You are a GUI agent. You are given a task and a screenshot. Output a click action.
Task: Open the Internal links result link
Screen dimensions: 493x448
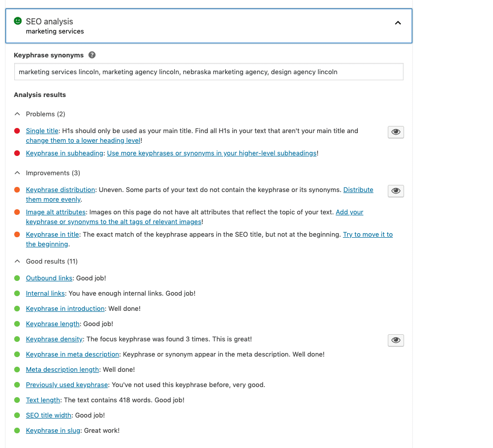tap(45, 294)
